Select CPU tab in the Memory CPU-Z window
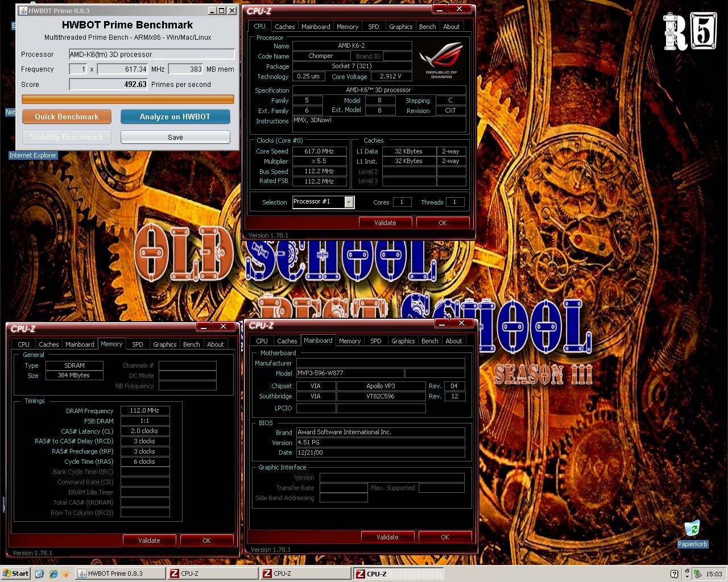This screenshot has height=582, width=728. point(24,344)
